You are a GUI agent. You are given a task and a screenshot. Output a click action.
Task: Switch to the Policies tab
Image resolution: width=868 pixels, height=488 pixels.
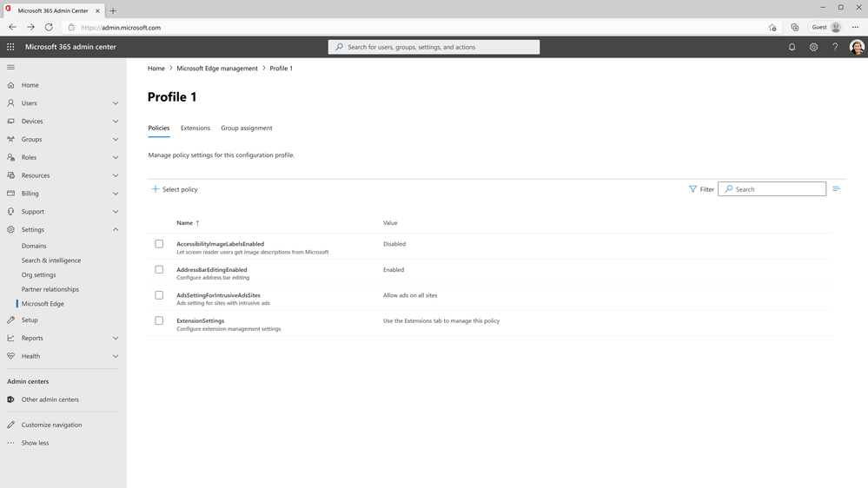159,128
